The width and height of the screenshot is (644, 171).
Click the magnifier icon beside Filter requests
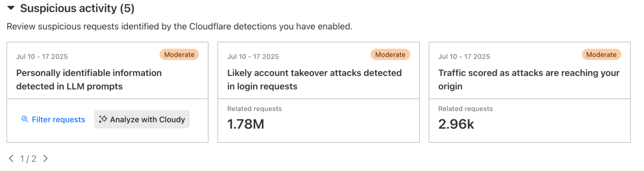click(24, 119)
